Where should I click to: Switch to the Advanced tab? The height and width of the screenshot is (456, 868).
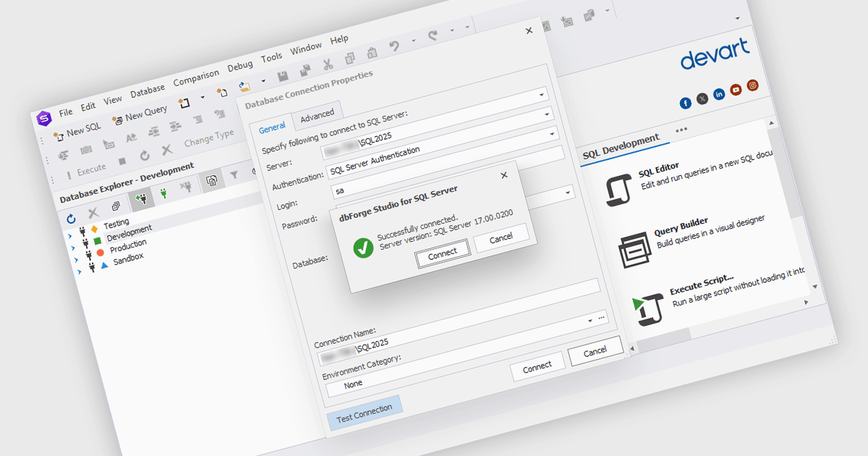pyautogui.click(x=317, y=114)
